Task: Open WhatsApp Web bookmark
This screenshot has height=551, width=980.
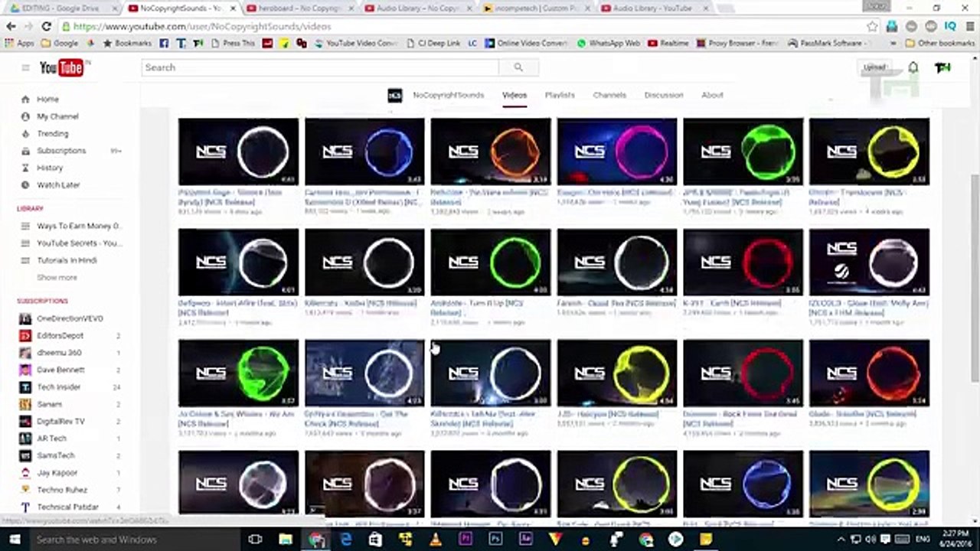Action: point(609,44)
